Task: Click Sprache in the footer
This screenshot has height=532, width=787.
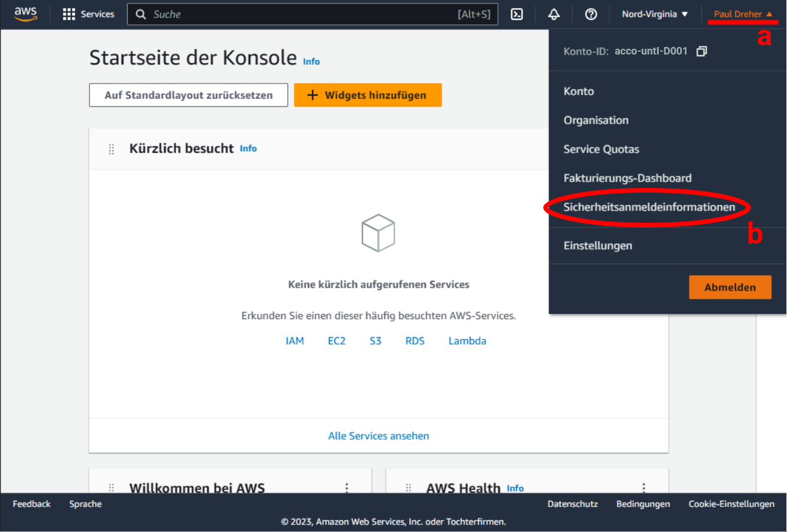Action: 85,504
